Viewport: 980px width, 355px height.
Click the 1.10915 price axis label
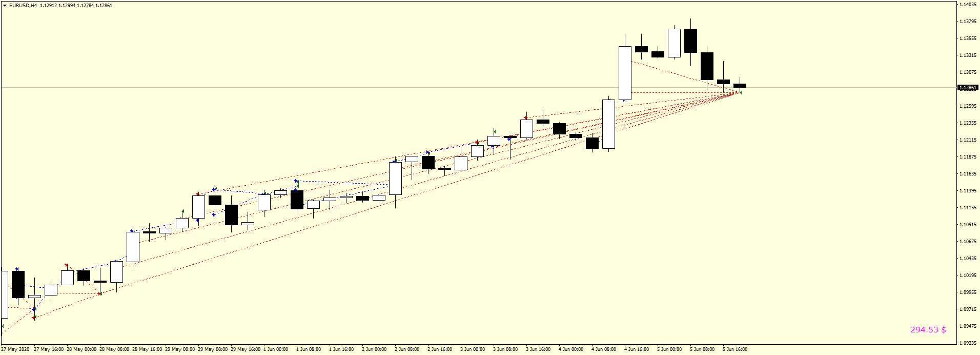[968, 225]
